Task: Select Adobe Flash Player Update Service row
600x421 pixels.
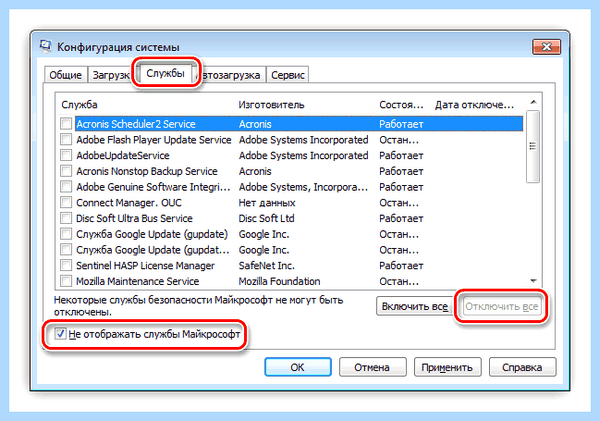Action: [x=291, y=140]
